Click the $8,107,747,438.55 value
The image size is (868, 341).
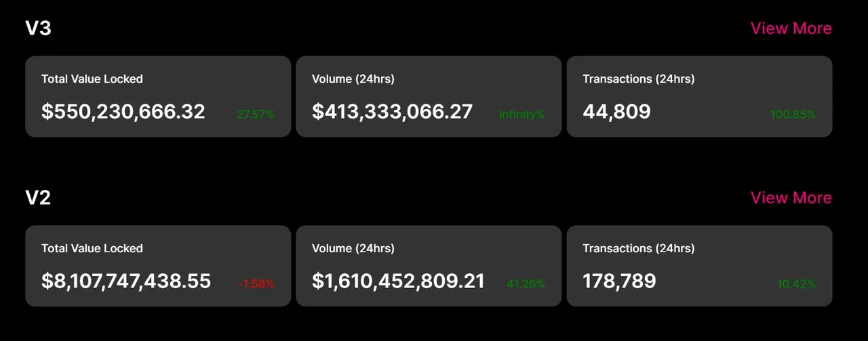pyautogui.click(x=126, y=281)
